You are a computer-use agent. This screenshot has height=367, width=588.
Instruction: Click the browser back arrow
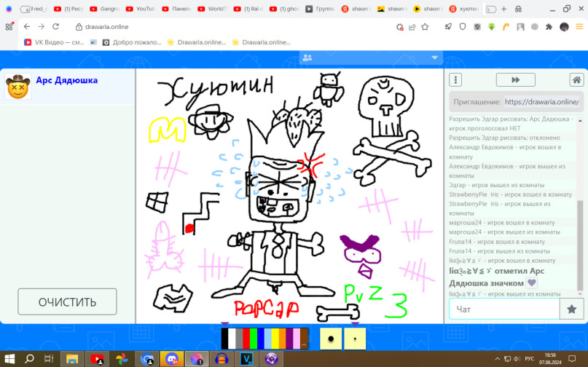click(x=27, y=27)
